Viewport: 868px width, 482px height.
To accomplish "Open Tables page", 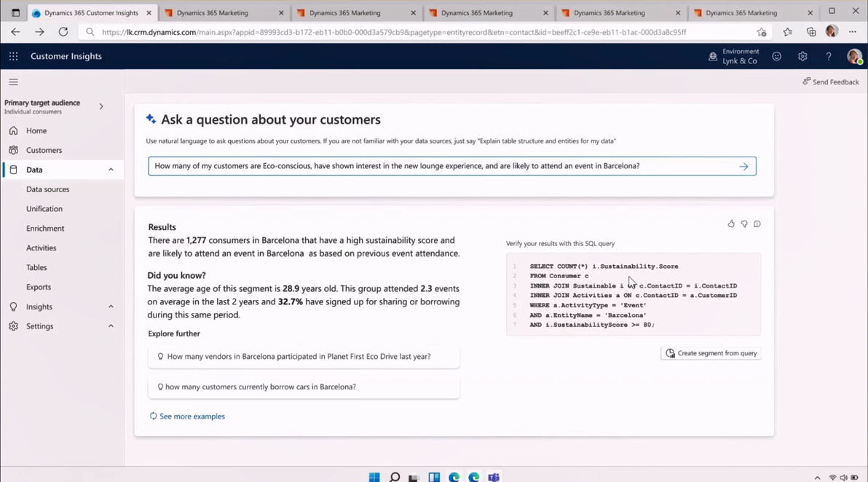I will [36, 267].
